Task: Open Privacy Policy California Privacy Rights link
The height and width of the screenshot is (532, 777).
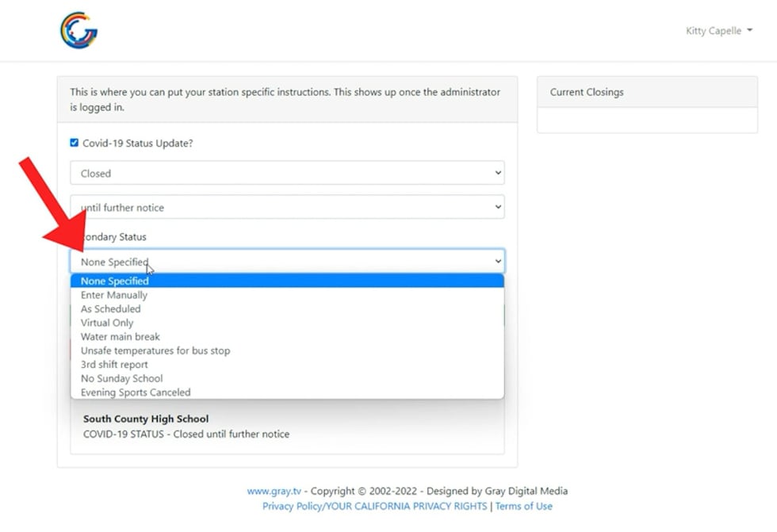Action: (x=375, y=506)
